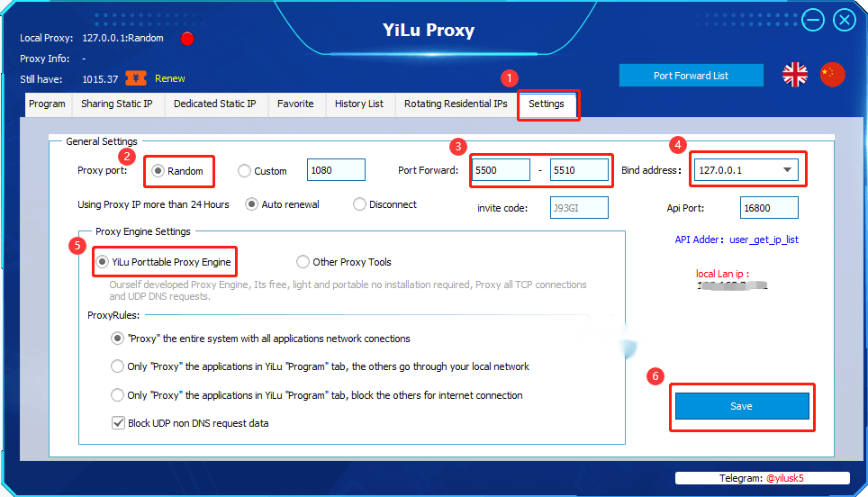Viewport: 868px width, 497px height.
Task: Open the Favorite tab
Action: [295, 104]
